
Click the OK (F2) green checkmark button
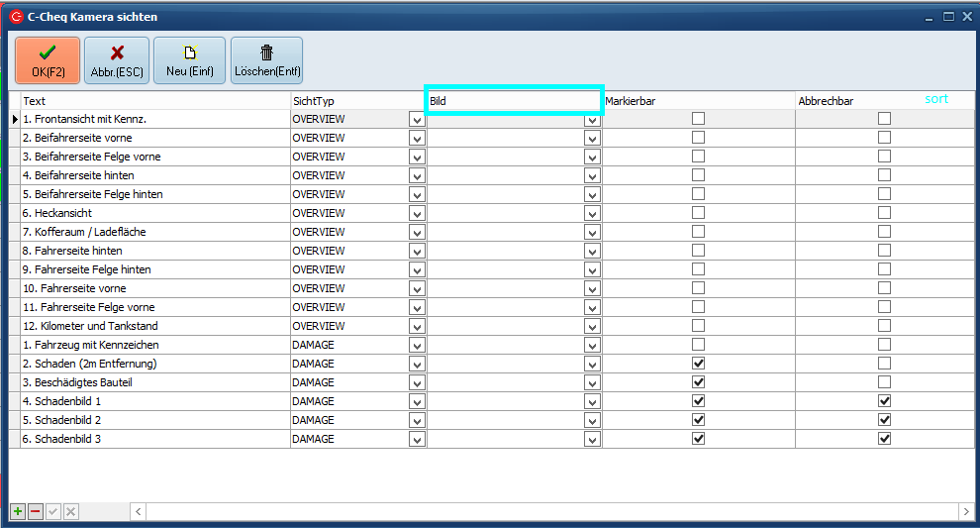(47, 60)
